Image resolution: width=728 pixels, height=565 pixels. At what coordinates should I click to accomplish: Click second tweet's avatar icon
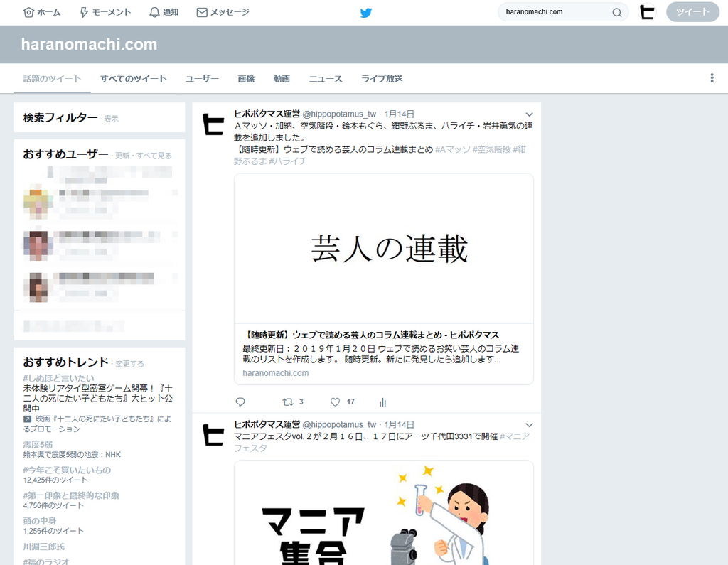(x=213, y=435)
